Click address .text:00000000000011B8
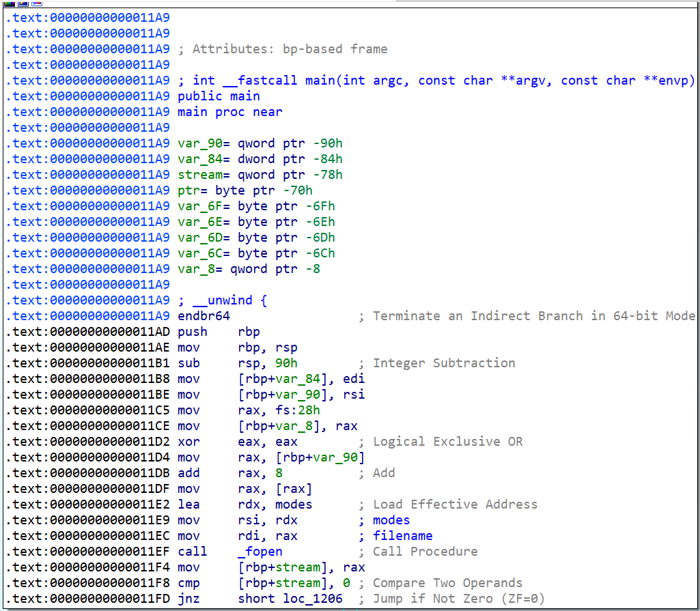The height and width of the screenshot is (611, 700). (87, 379)
